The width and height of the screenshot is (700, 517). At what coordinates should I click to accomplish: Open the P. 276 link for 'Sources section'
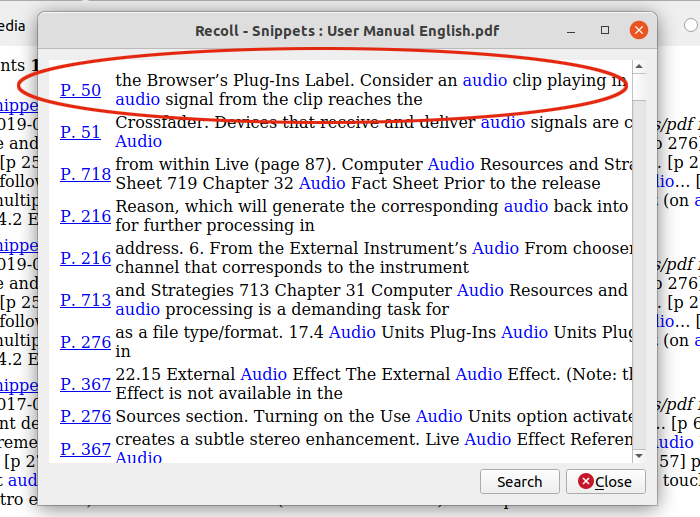coord(85,416)
